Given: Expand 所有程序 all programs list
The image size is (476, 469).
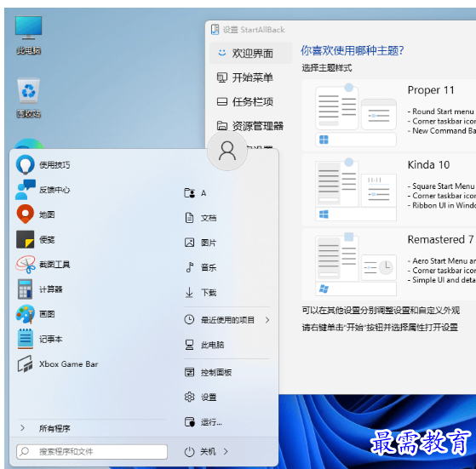Looking at the screenshot, I should coord(45,428).
